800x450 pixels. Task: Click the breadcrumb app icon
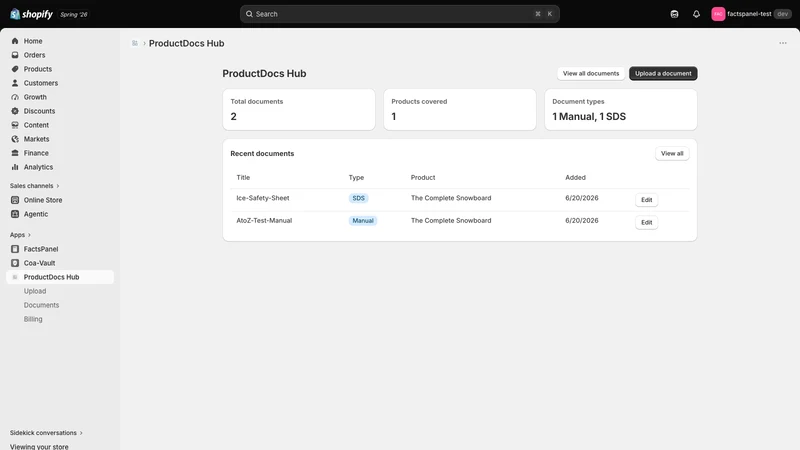(x=135, y=43)
